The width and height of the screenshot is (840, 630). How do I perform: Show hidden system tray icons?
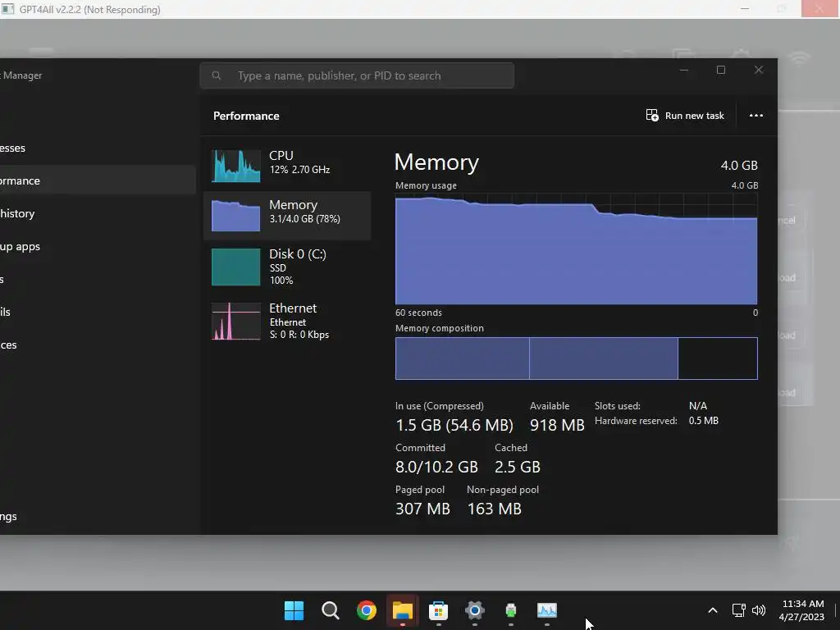click(713, 610)
